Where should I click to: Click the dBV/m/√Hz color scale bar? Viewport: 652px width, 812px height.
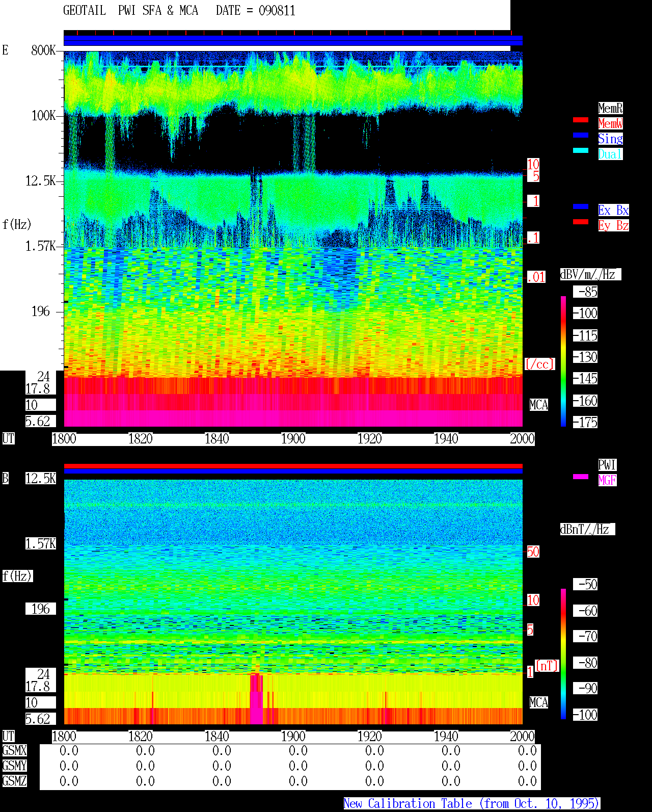(563, 361)
